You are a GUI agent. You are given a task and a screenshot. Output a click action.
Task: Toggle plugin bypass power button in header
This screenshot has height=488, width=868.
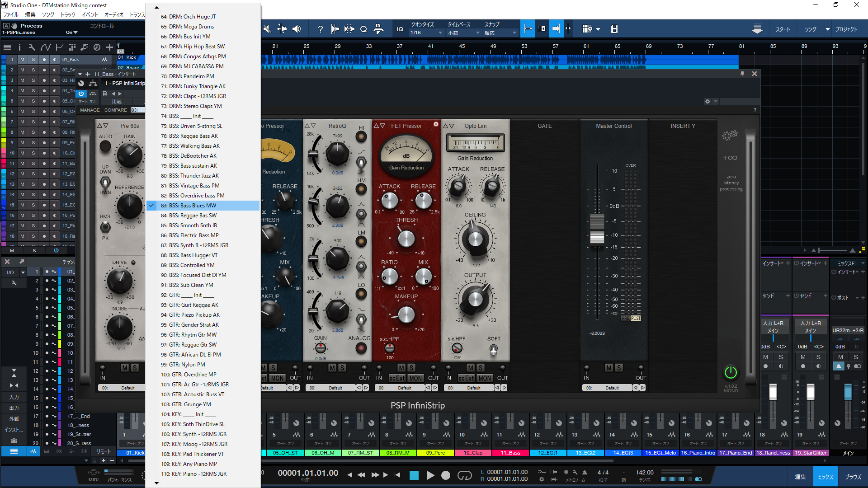pos(81,94)
